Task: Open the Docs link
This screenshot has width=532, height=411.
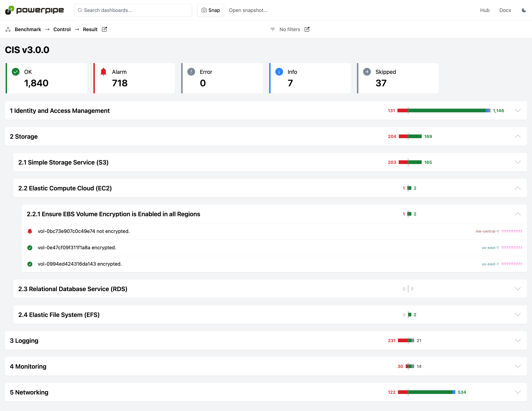Action: [x=505, y=10]
